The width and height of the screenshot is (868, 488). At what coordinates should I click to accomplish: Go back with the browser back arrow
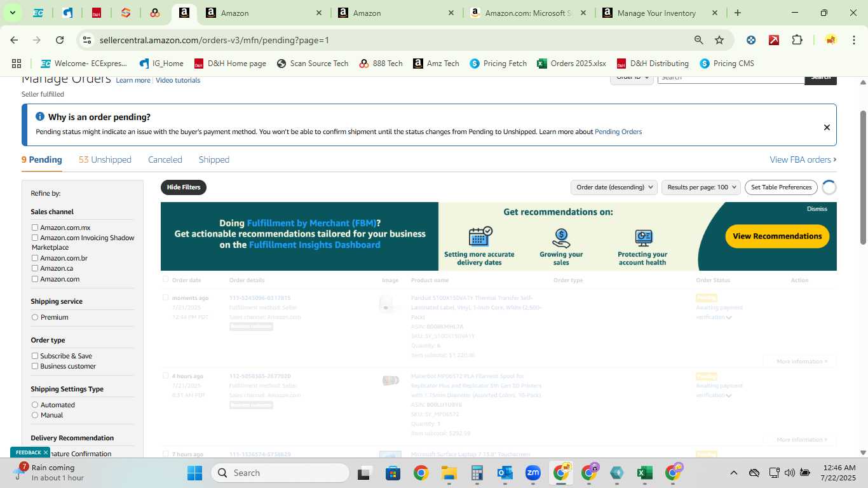14,40
